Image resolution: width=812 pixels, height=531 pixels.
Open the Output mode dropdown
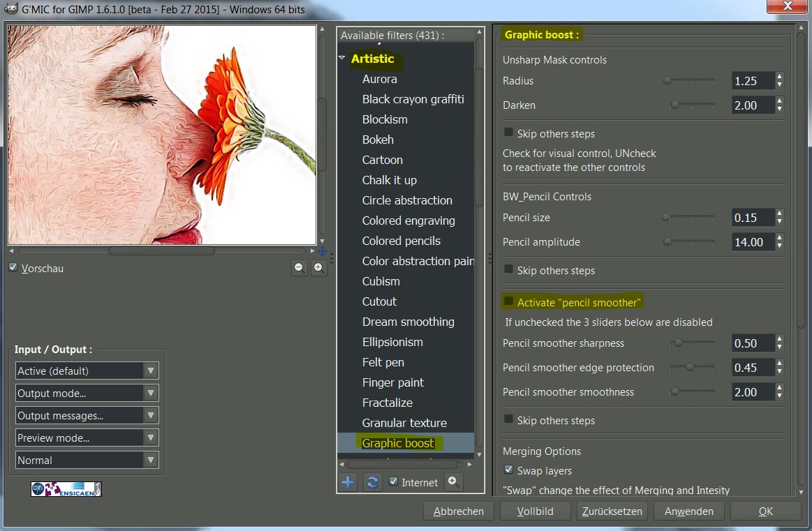(x=87, y=394)
